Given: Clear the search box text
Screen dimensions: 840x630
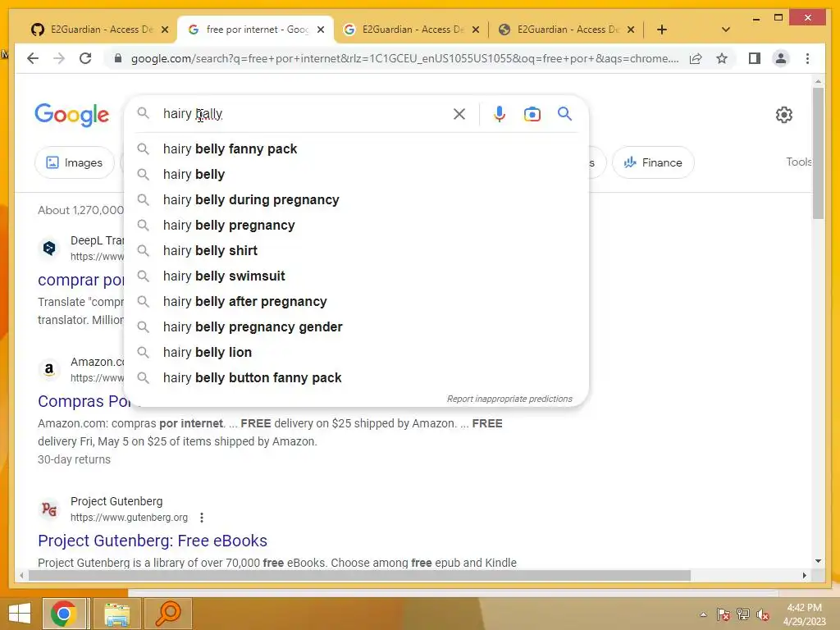Looking at the screenshot, I should [459, 113].
